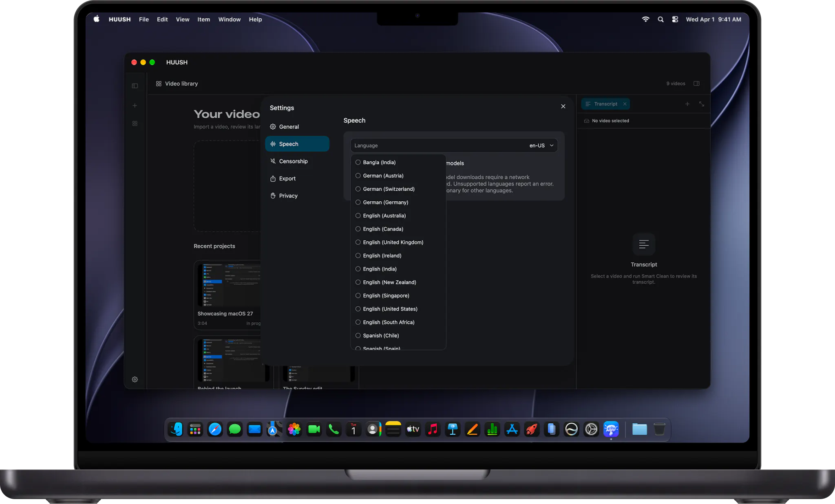Open General settings section
The width and height of the screenshot is (835, 504).
pyautogui.click(x=297, y=127)
